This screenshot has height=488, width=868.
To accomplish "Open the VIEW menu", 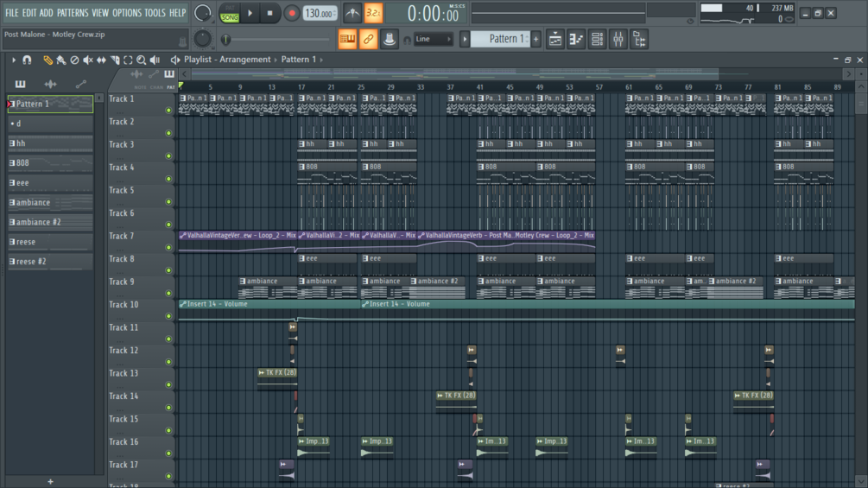I will 100,13.
